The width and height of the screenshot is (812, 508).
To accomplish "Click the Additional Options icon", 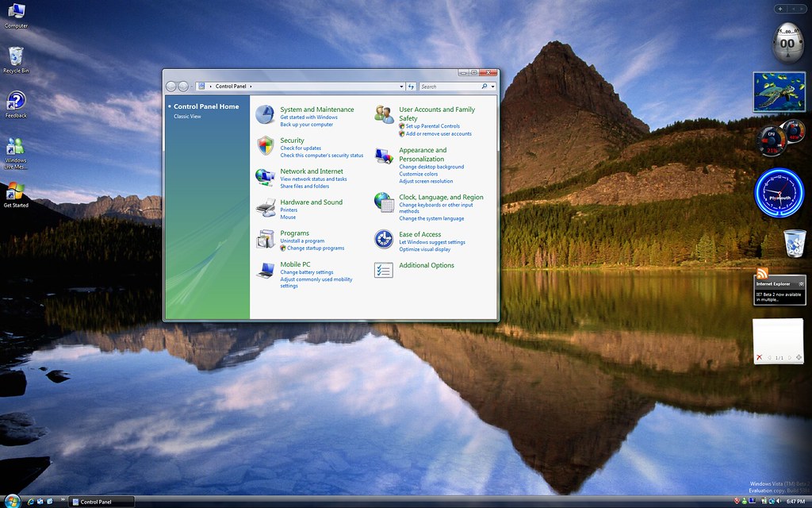I will pyautogui.click(x=383, y=270).
